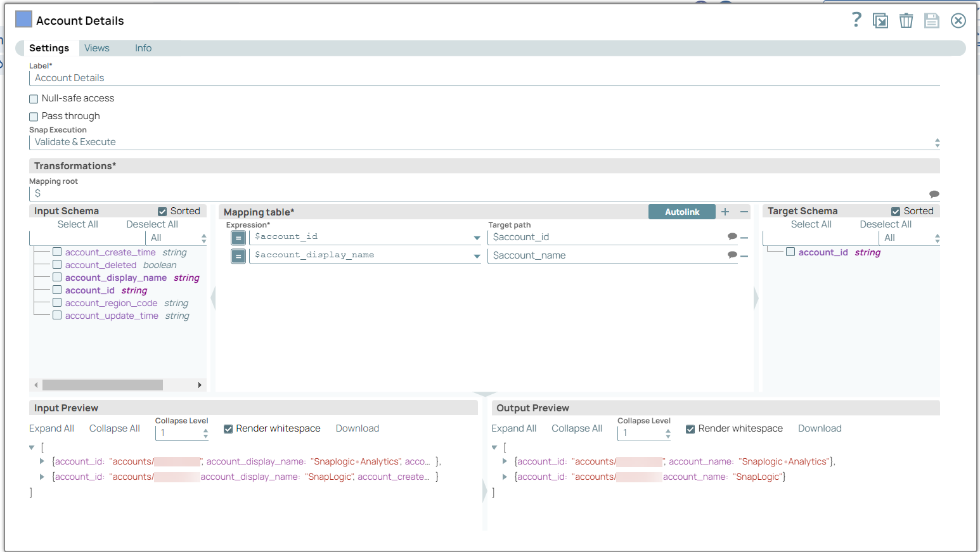
Task: Download the Input Preview data
Action: 357,428
